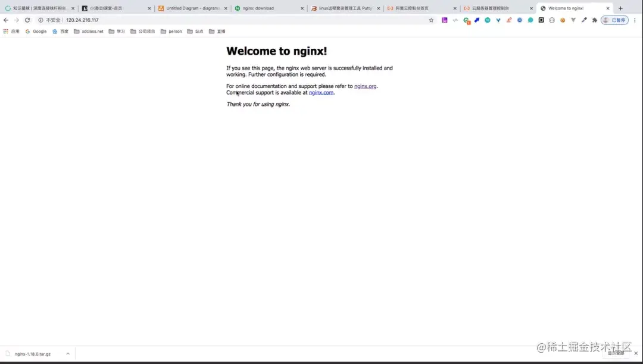Image resolution: width=643 pixels, height=364 pixels.
Task: Open the green G extension with orange badge
Action: [466, 20]
